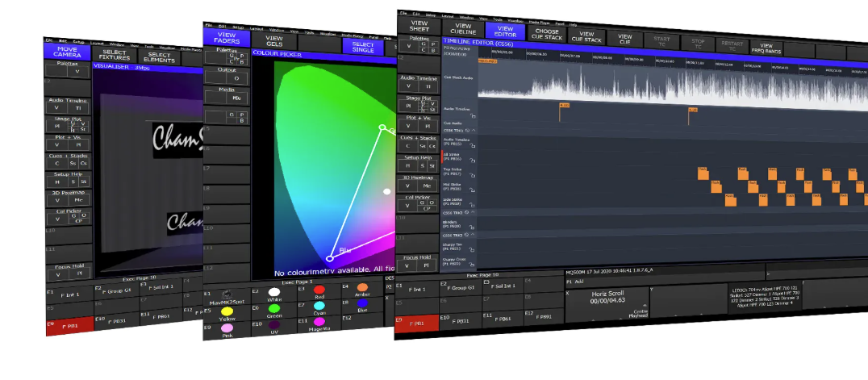Toggle lock icon on Sharpy Cross track
This screenshot has height=380, width=868.
pos(474,264)
